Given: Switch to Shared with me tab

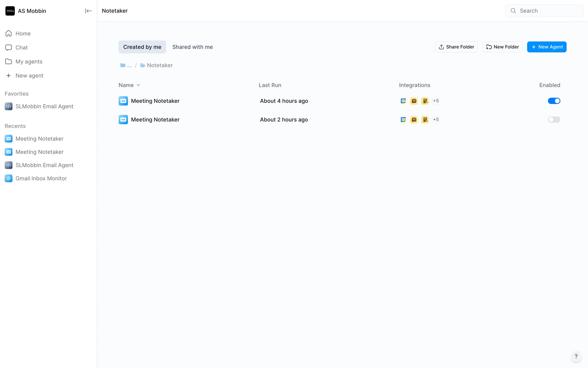Looking at the screenshot, I should coord(192,47).
